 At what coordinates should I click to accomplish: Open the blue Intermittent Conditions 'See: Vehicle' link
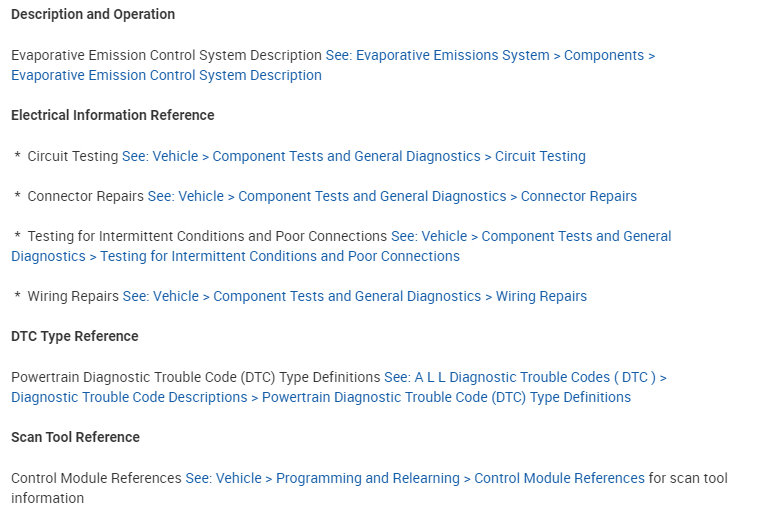click(531, 237)
